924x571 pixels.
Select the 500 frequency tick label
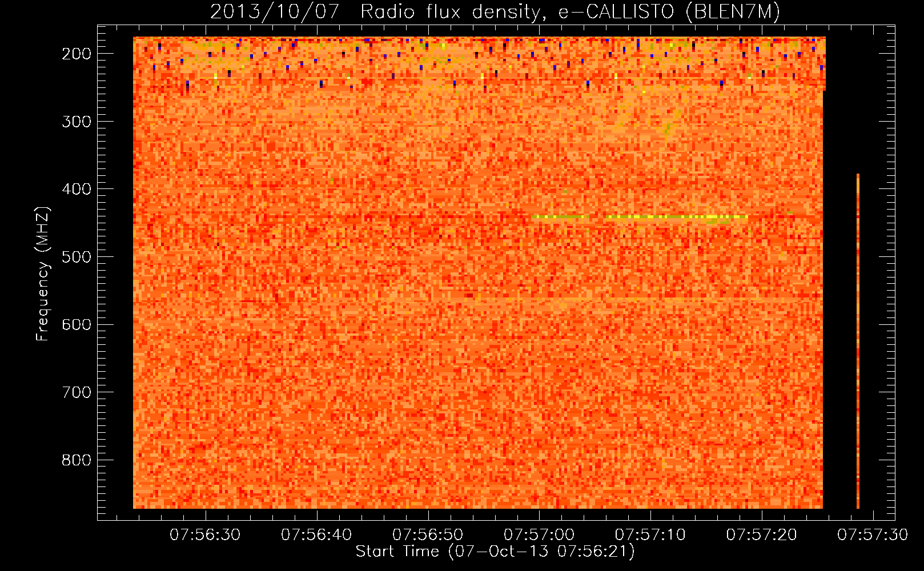tap(77, 257)
